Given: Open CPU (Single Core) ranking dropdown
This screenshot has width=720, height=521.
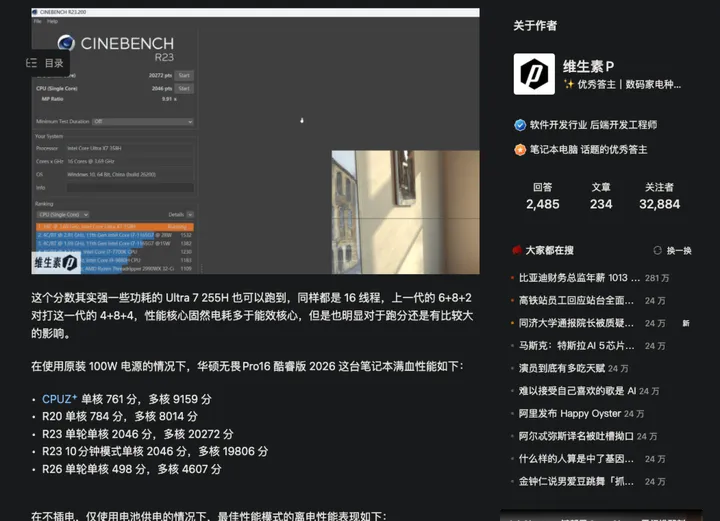Looking at the screenshot, I should [x=63, y=214].
